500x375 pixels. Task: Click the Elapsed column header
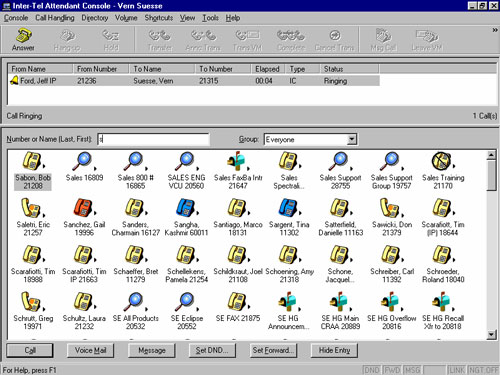click(x=268, y=69)
